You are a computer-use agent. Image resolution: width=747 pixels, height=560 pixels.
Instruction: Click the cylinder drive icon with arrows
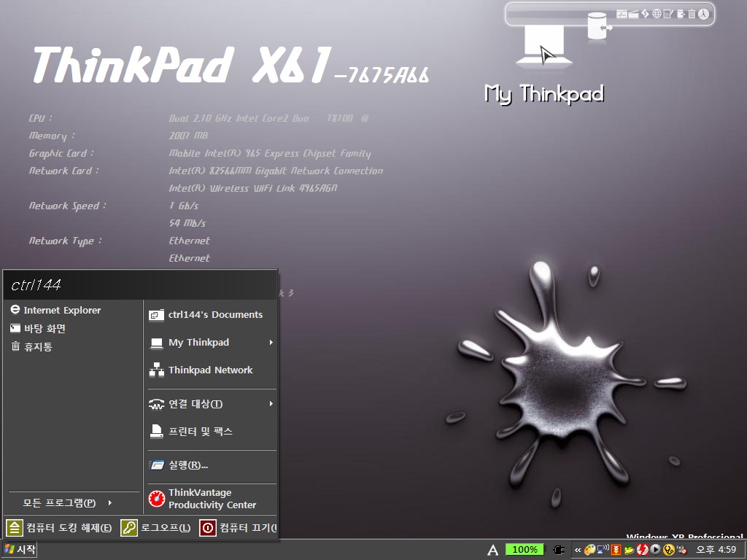click(x=599, y=27)
